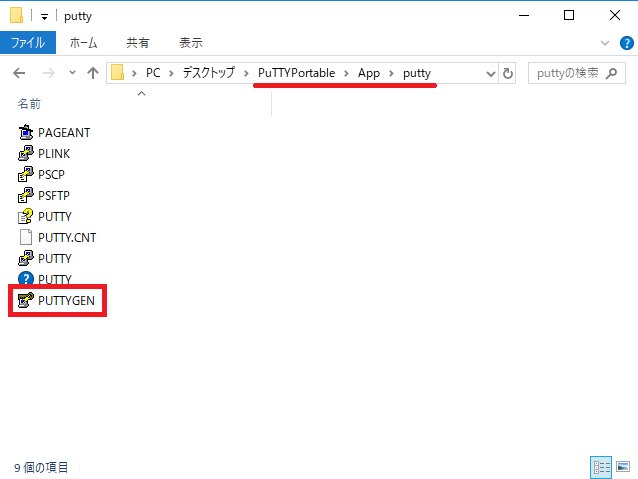This screenshot has width=638, height=479.
Task: Click putty in the breadcrumb path
Action: click(417, 73)
